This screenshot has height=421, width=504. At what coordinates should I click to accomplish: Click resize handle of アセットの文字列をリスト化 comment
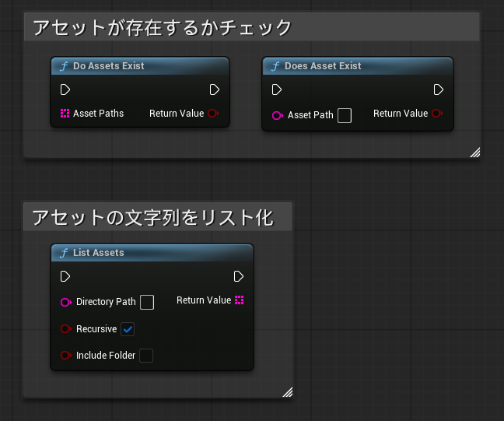287,392
